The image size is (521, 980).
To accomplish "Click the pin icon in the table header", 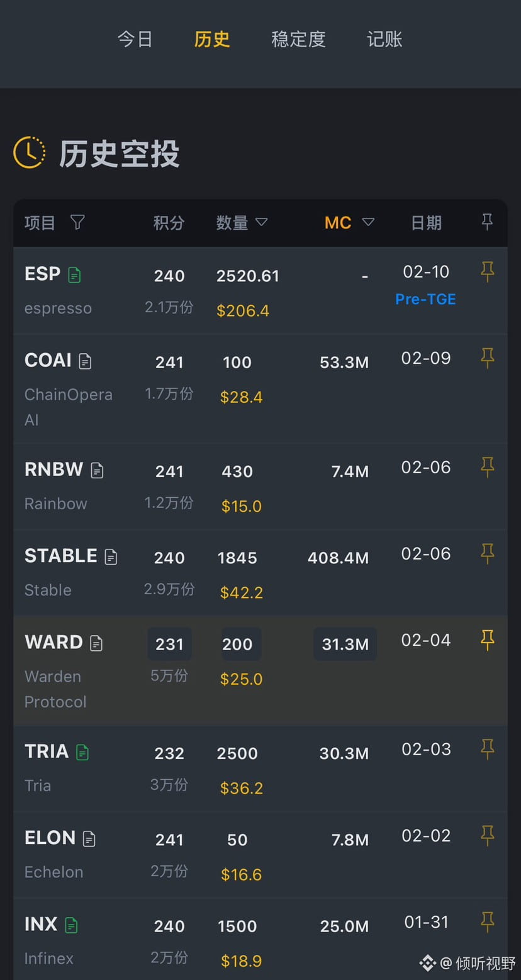I will click(487, 222).
